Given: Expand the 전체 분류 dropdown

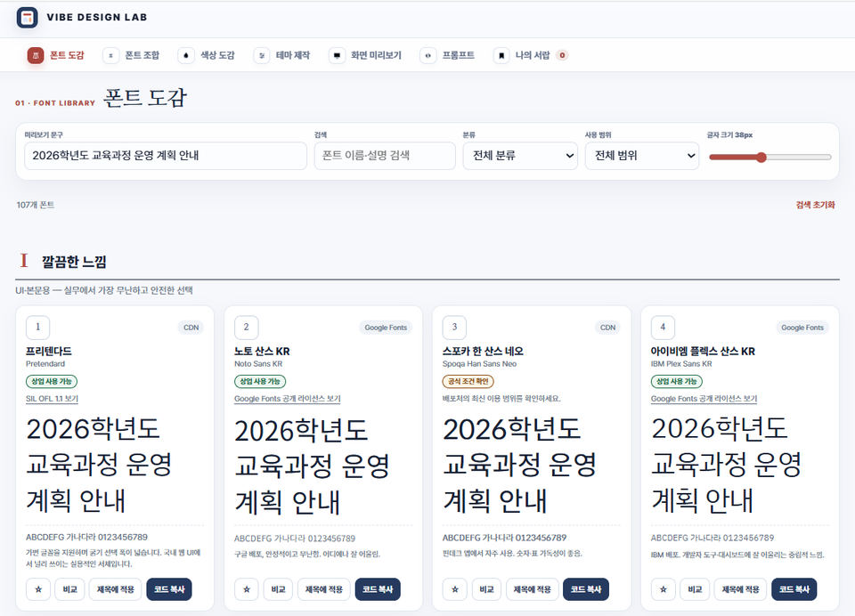Looking at the screenshot, I should [x=520, y=156].
